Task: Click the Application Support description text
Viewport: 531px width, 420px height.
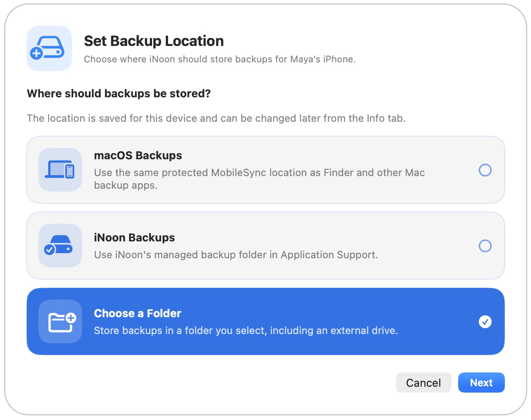Action: (x=236, y=255)
